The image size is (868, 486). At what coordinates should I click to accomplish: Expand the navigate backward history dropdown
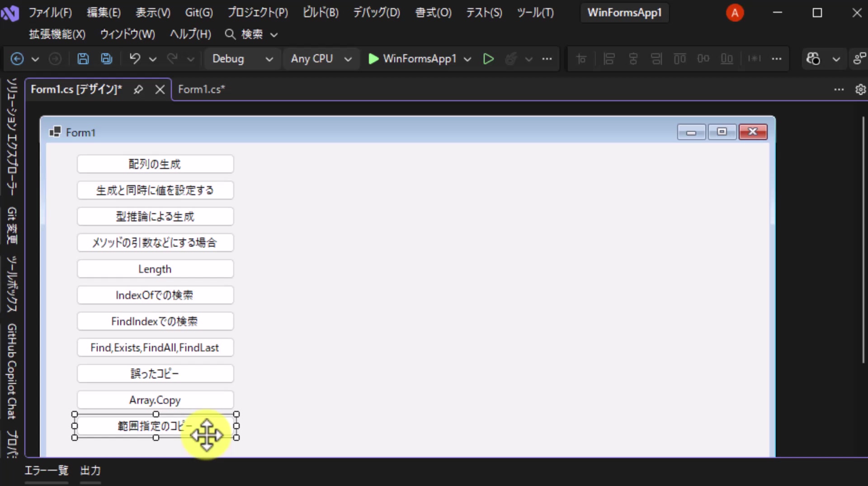(35, 59)
